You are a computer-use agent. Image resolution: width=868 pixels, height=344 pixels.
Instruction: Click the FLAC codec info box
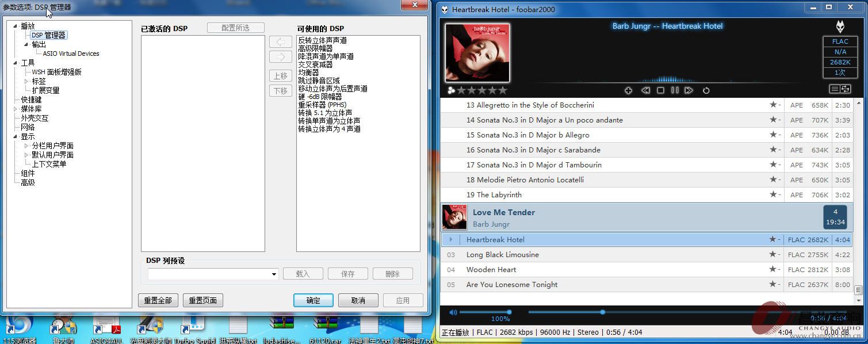pyautogui.click(x=840, y=41)
